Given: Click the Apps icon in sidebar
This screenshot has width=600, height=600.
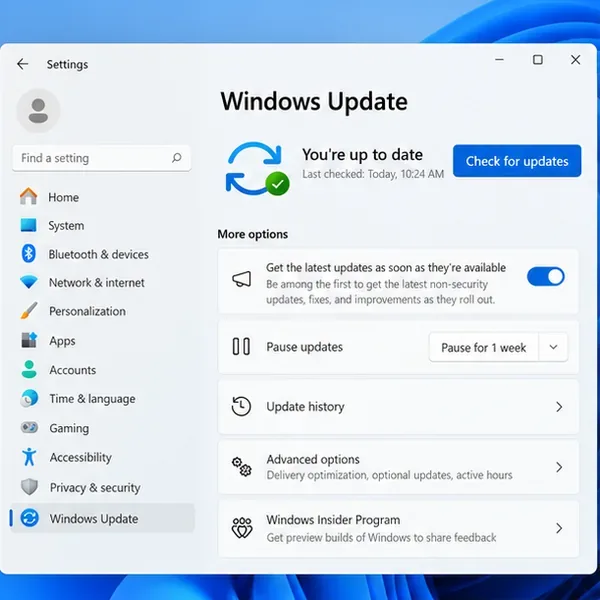Looking at the screenshot, I should click(x=29, y=340).
